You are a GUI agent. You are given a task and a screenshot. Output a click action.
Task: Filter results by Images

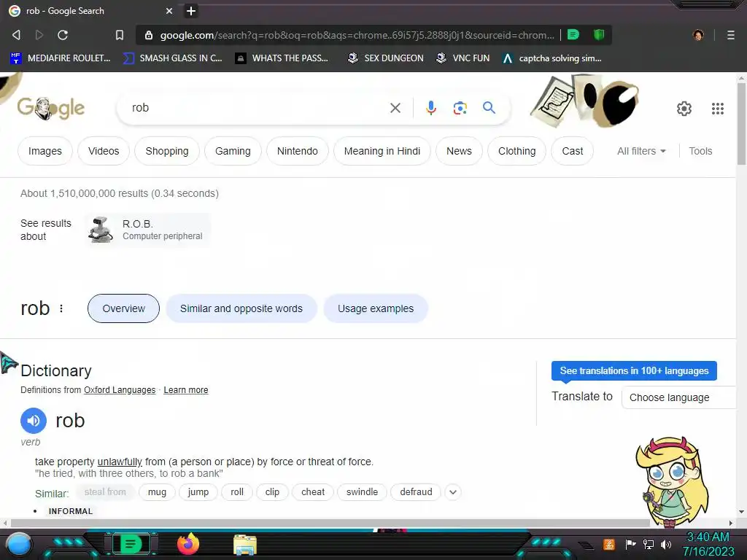pyautogui.click(x=44, y=151)
